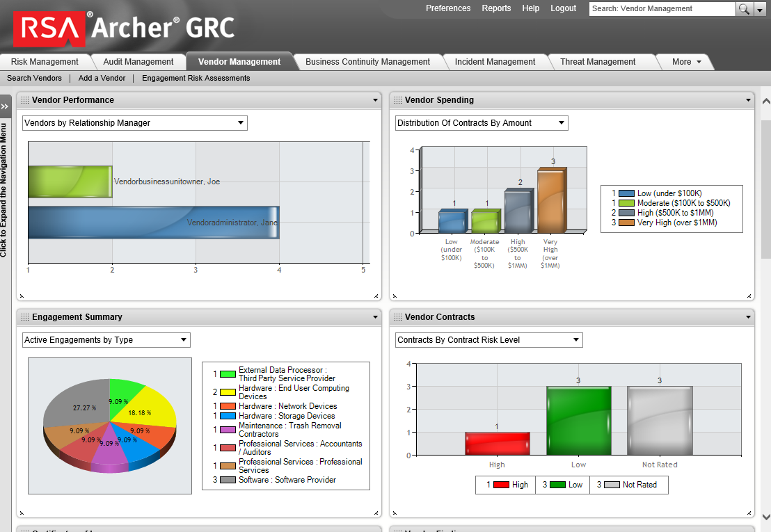Viewport: 771px width, 532px height.
Task: Open the Vendors by Relationship Manager dropdown
Action: (x=135, y=123)
